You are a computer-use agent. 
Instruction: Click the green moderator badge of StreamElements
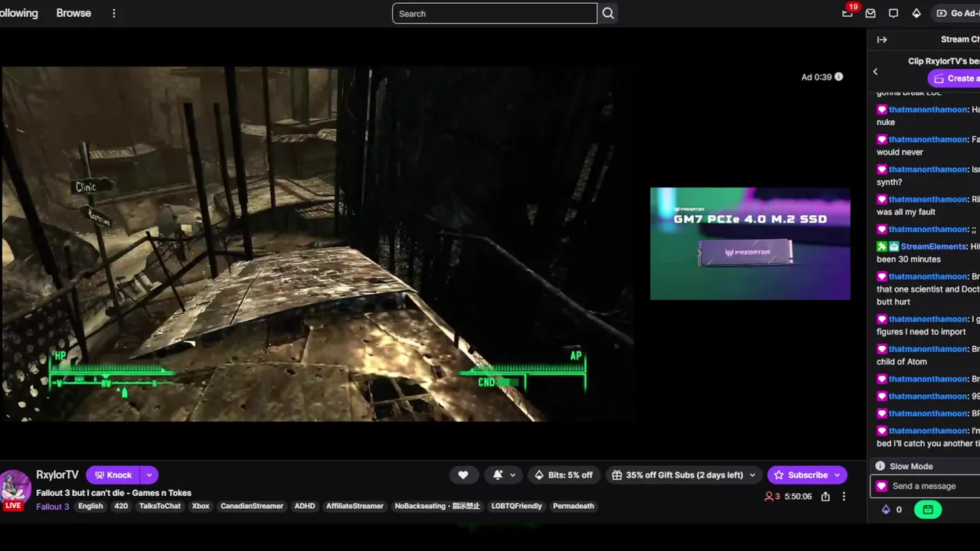coord(882,246)
